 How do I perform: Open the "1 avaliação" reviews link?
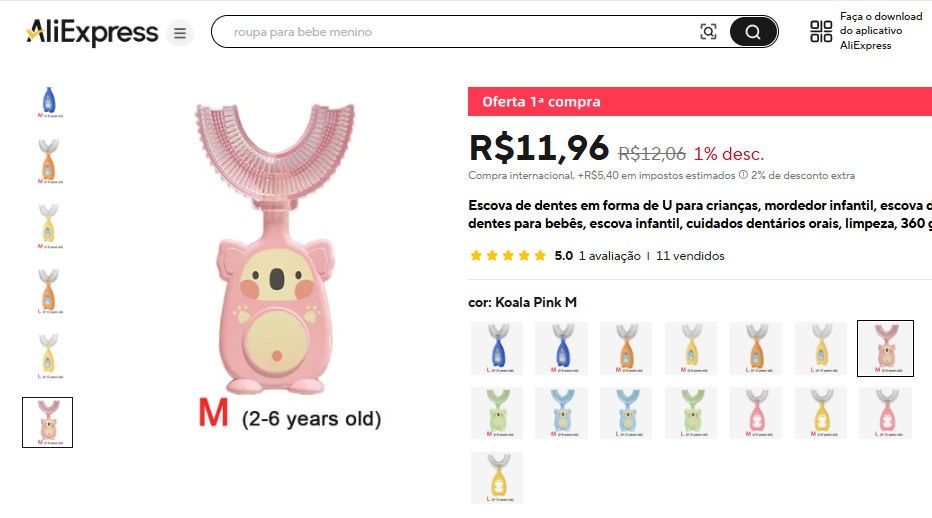click(609, 256)
